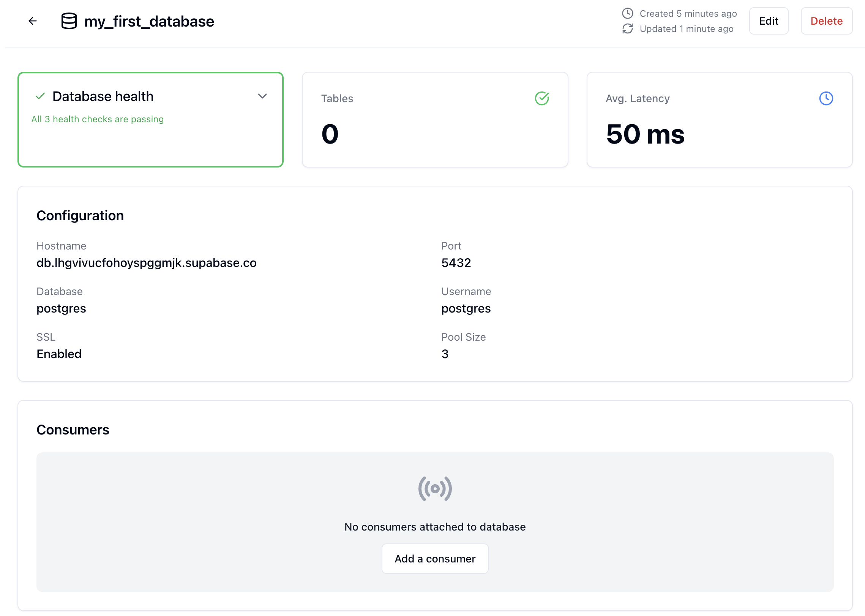Click the All 3 health checks passing text
Image resolution: width=865 pixels, height=616 pixels.
coord(98,119)
